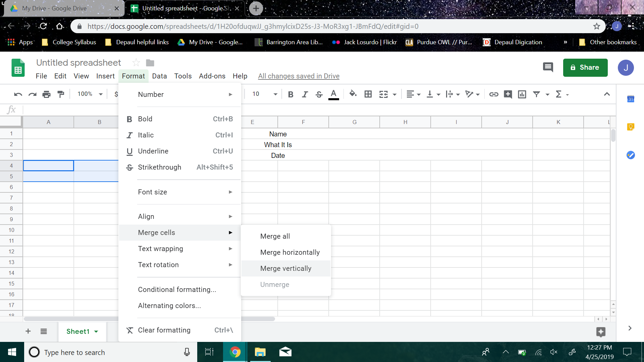This screenshot has width=644, height=362.
Task: Toggle the 100% zoom dropdown
Action: point(89,94)
